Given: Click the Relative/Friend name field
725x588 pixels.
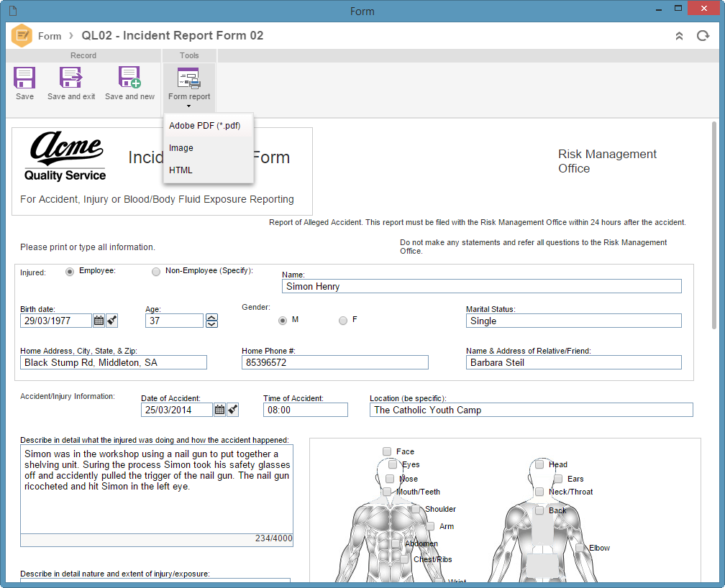Looking at the screenshot, I should [573, 362].
